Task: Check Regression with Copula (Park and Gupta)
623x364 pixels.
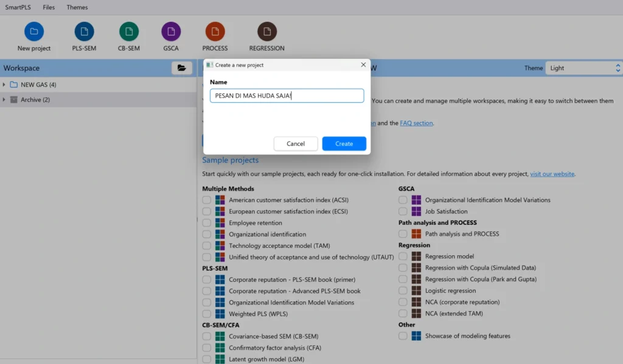Action: tap(403, 279)
